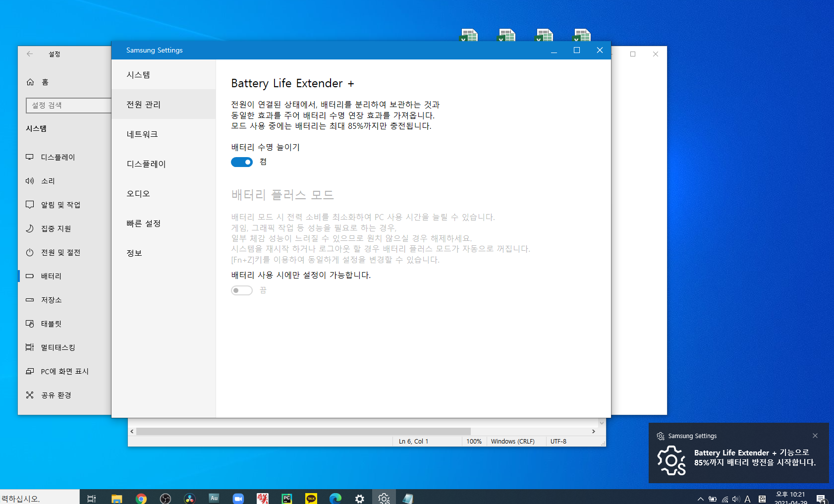
Task: Click the taskbar search box
Action: [x=40, y=498]
